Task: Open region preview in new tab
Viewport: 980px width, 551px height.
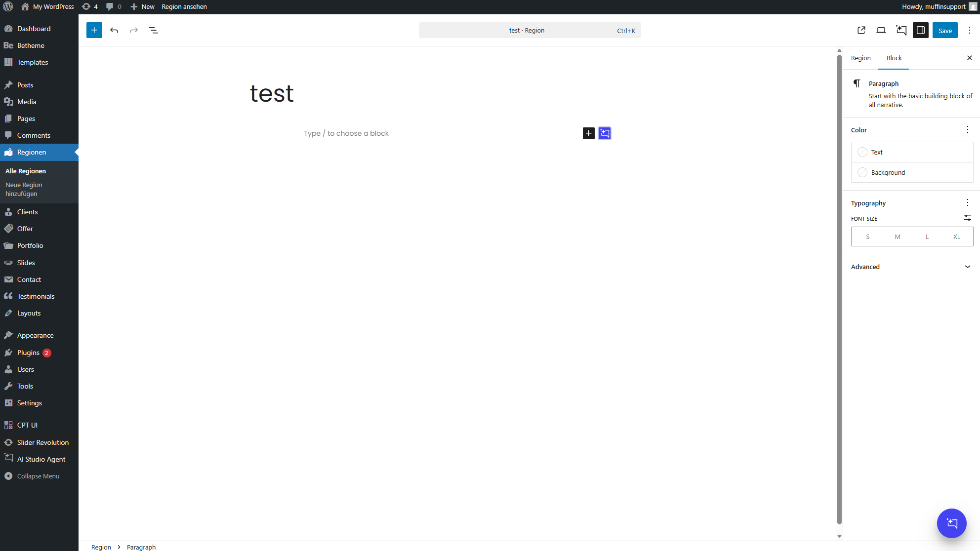Action: coord(861,30)
